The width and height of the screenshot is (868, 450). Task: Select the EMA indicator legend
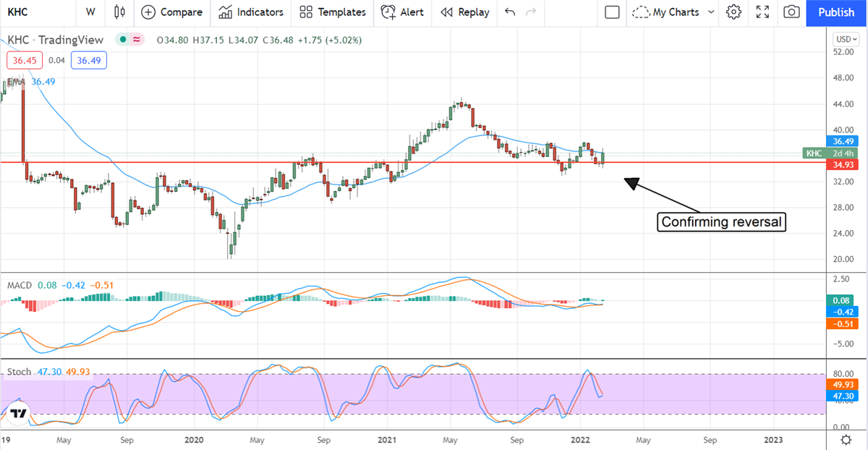pyautogui.click(x=17, y=82)
